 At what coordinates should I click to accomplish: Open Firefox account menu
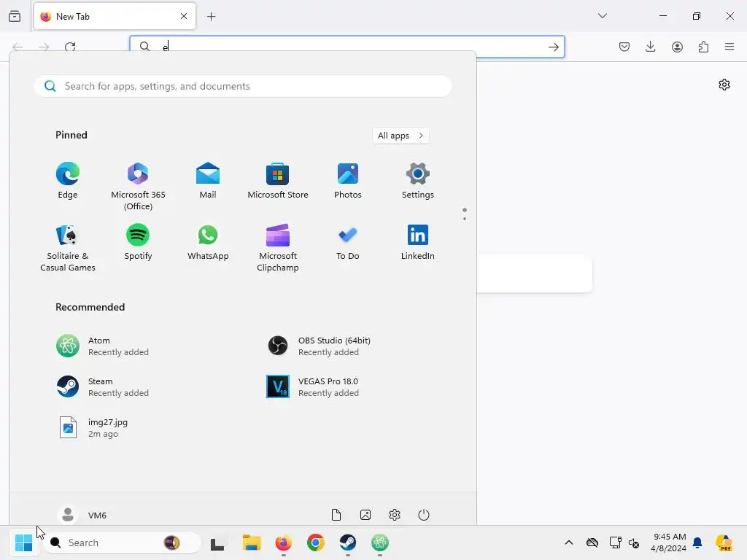tap(677, 47)
